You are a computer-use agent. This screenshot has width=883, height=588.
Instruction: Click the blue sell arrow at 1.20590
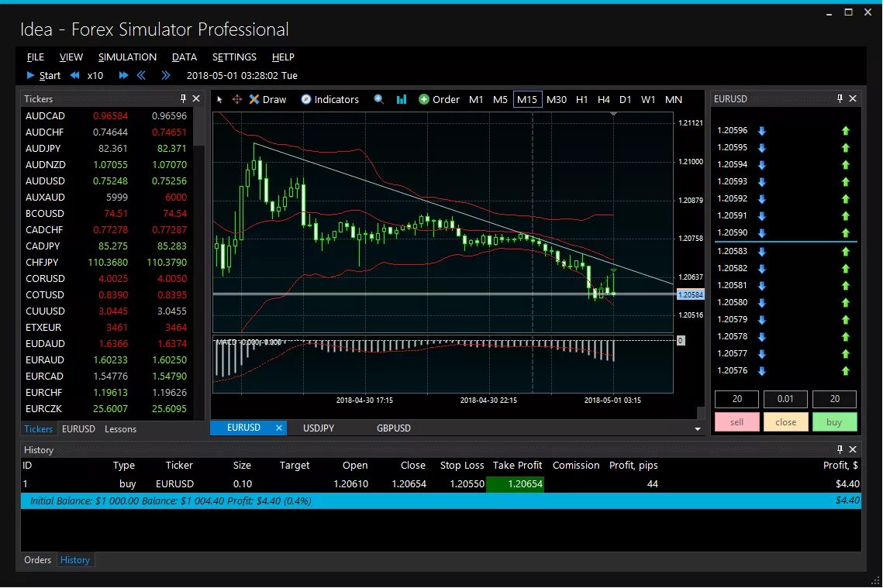pos(762,233)
